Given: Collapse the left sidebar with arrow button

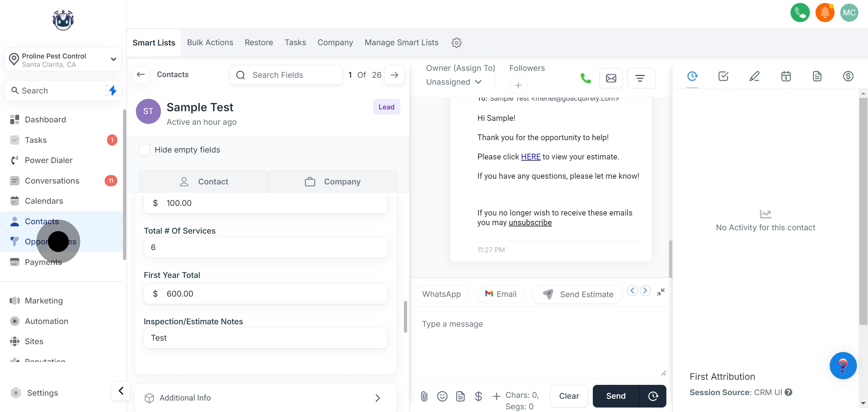Looking at the screenshot, I should coord(121,391).
